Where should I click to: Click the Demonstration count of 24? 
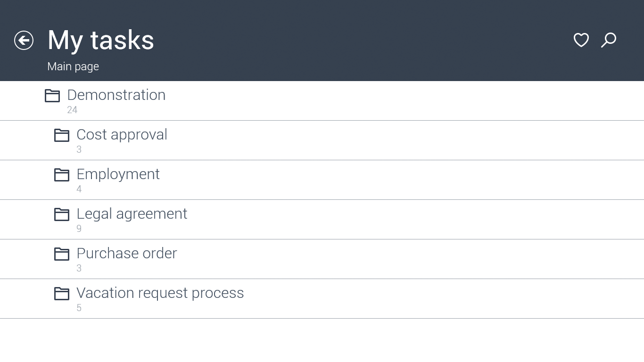click(x=72, y=110)
